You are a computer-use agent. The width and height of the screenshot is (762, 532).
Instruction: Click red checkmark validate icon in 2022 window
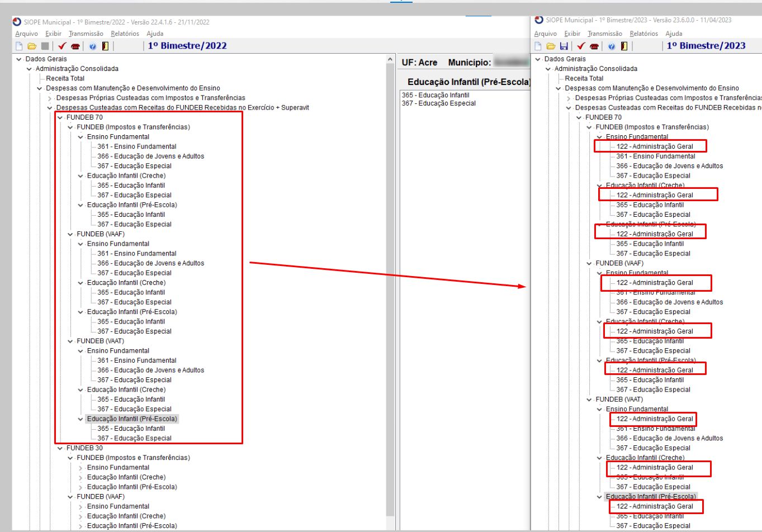(x=62, y=46)
